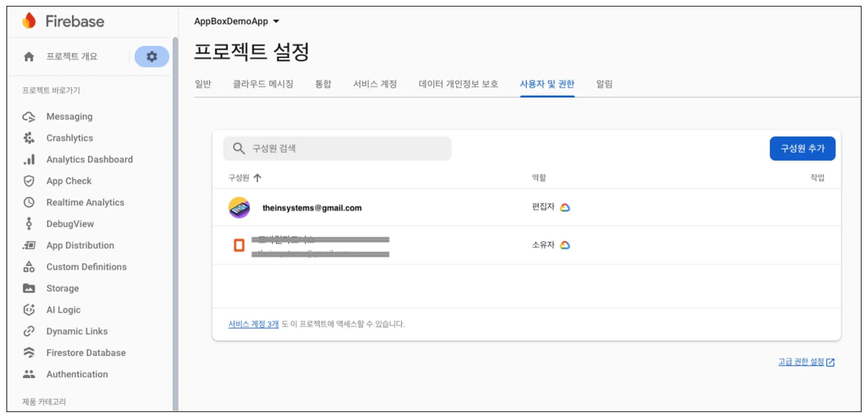Go to Dynamic Links in sidebar
This screenshot has width=868, height=417.
[x=77, y=331]
